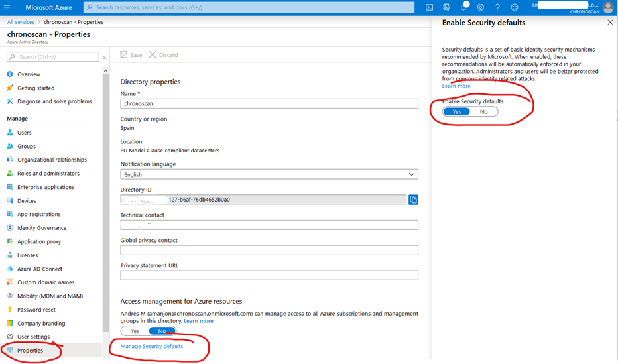Set Access management toggle to Yes
618x364 pixels.
click(x=135, y=331)
